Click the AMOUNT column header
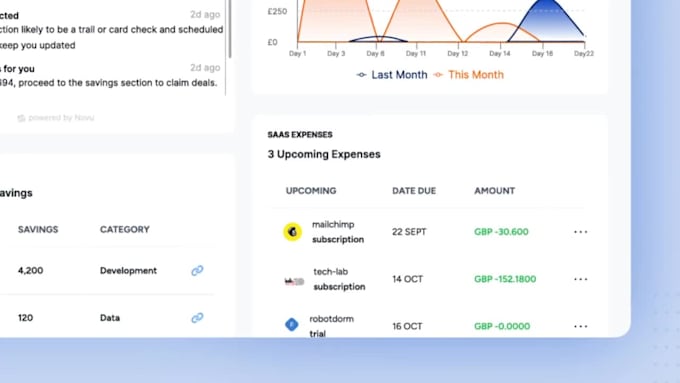 [494, 191]
